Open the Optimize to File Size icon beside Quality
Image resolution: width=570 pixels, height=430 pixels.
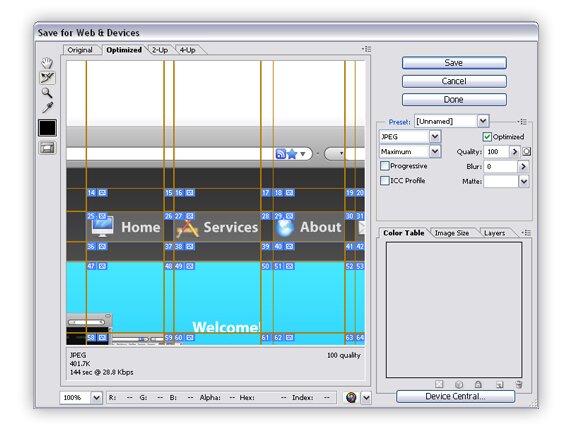click(x=526, y=152)
